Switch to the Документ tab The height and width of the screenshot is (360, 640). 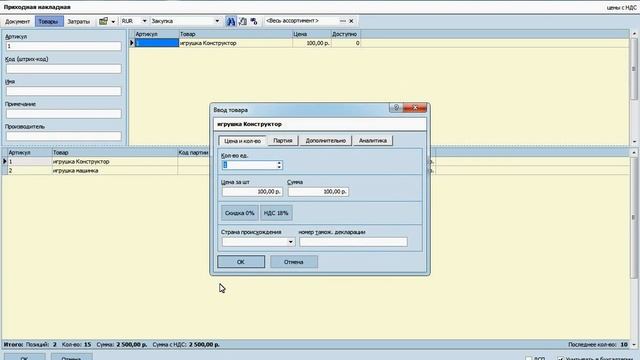point(18,22)
